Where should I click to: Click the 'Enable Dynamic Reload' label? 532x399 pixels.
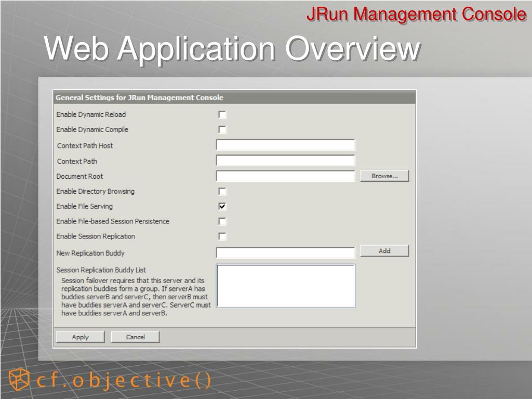91,115
